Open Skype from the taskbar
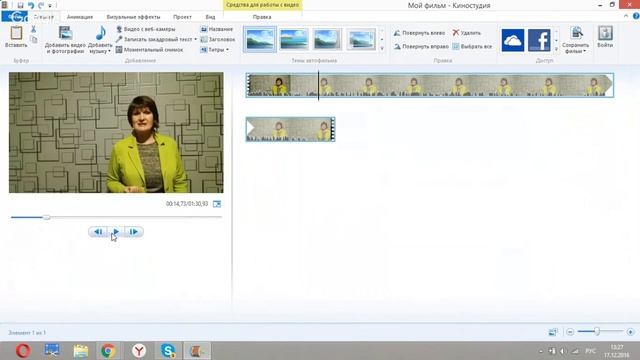This screenshot has height=360, width=640. tap(168, 351)
